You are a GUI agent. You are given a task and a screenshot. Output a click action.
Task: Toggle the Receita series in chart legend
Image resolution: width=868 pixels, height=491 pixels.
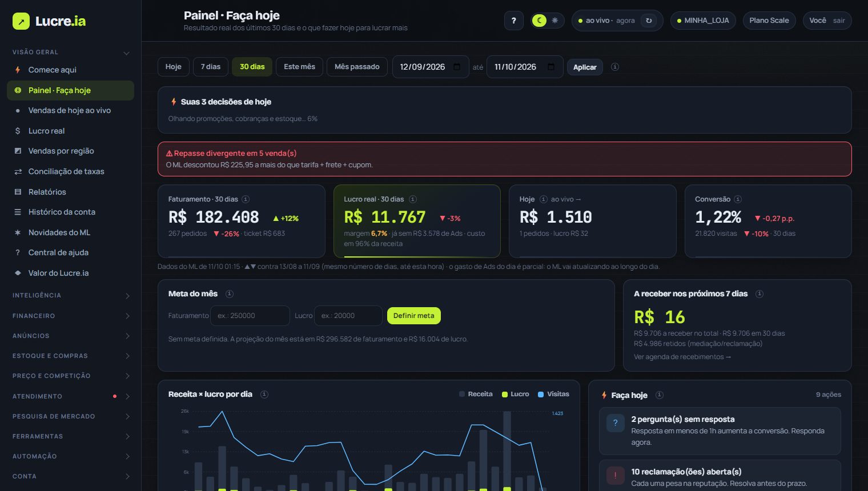pyautogui.click(x=476, y=394)
